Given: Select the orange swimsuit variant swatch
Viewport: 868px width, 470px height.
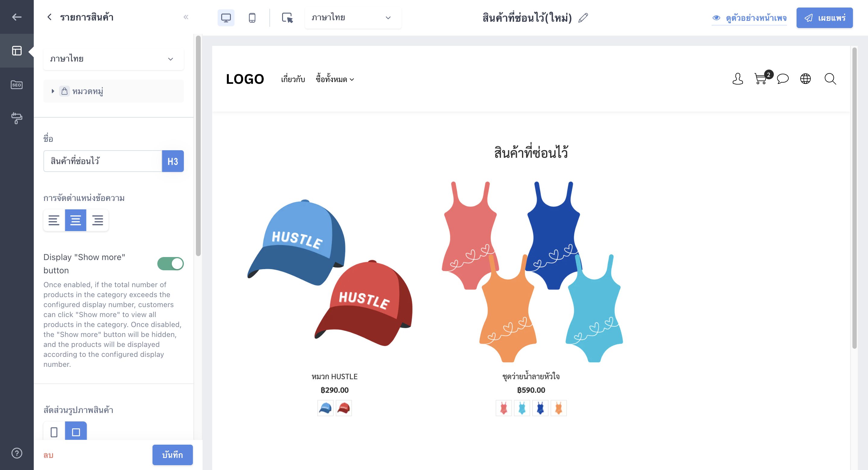Looking at the screenshot, I should click(559, 408).
